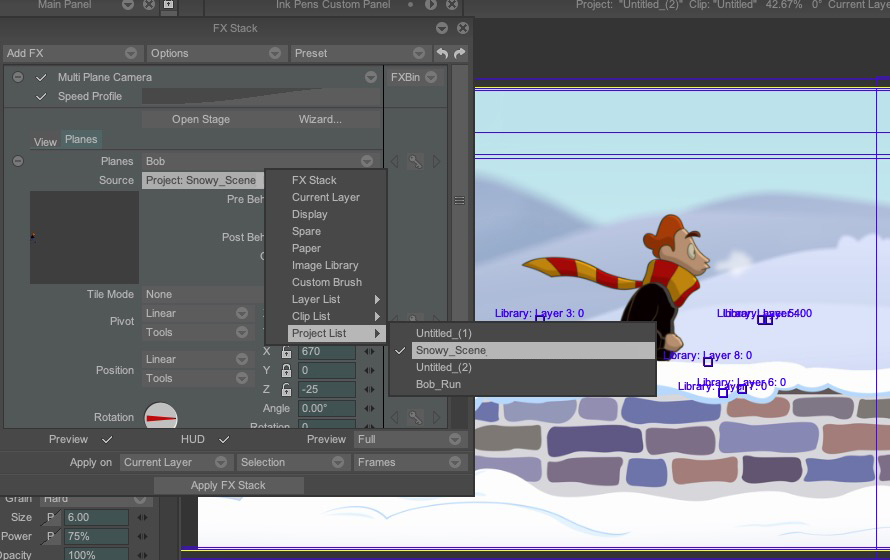Toggle the lock icon beside Z position
The width and height of the screenshot is (890, 560).
click(287, 390)
